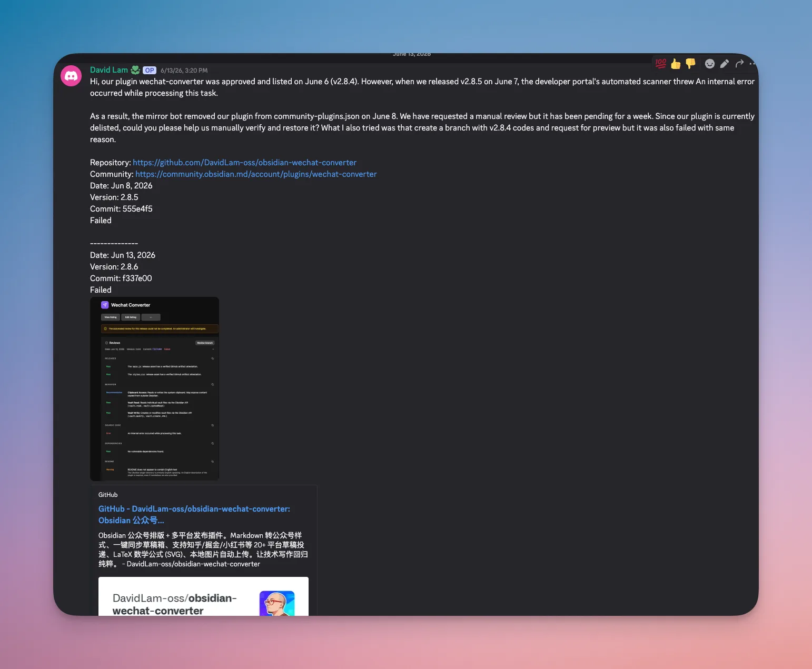The height and width of the screenshot is (669, 812).
Task: Select the text "Version: 2.8.6"
Action: pos(114,267)
